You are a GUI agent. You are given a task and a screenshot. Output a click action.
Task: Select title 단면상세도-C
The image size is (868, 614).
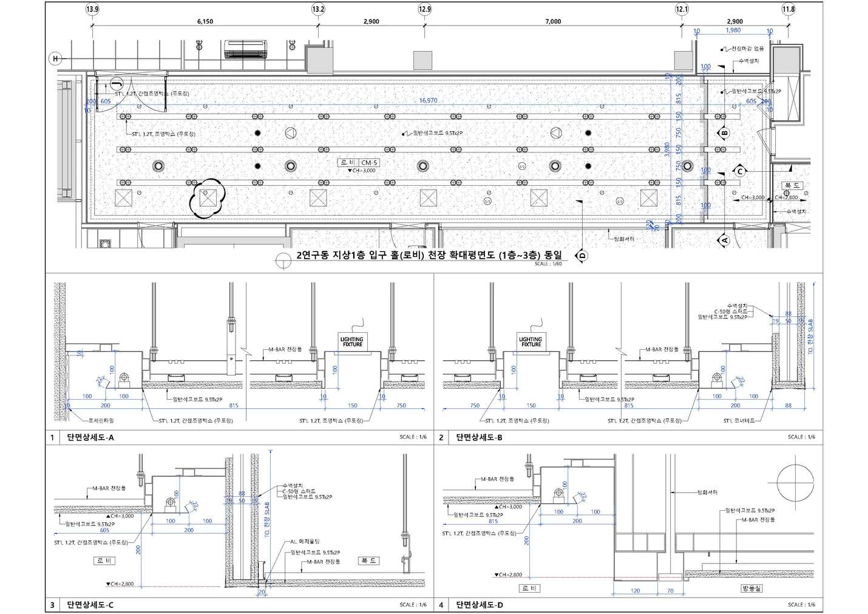pos(90,605)
